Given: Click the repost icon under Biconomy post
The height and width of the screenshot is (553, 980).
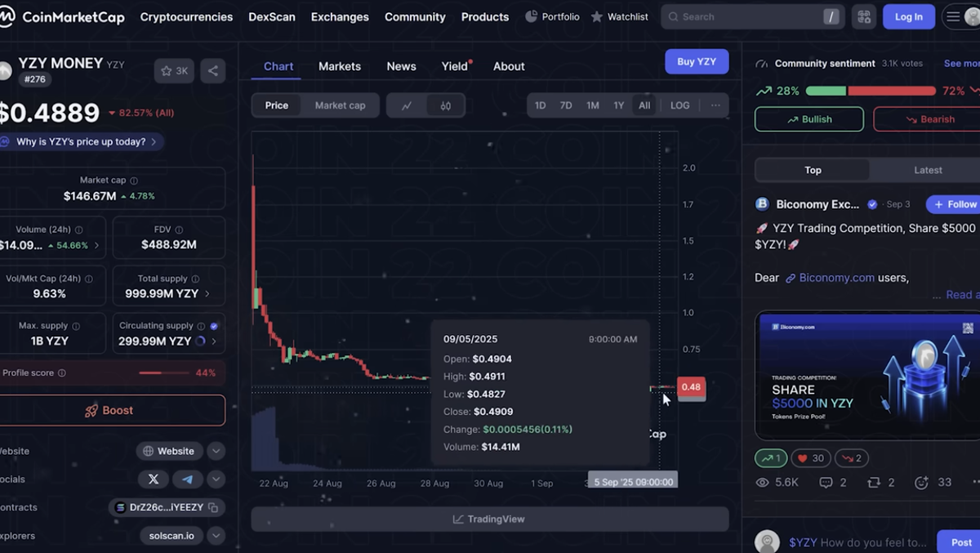Looking at the screenshot, I should point(874,483).
